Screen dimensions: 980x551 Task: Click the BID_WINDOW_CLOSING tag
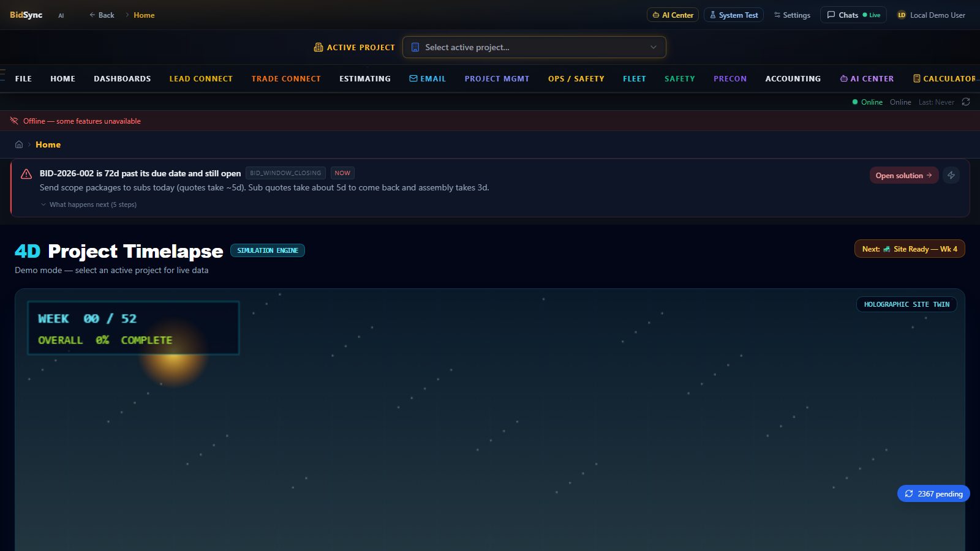pyautogui.click(x=285, y=173)
